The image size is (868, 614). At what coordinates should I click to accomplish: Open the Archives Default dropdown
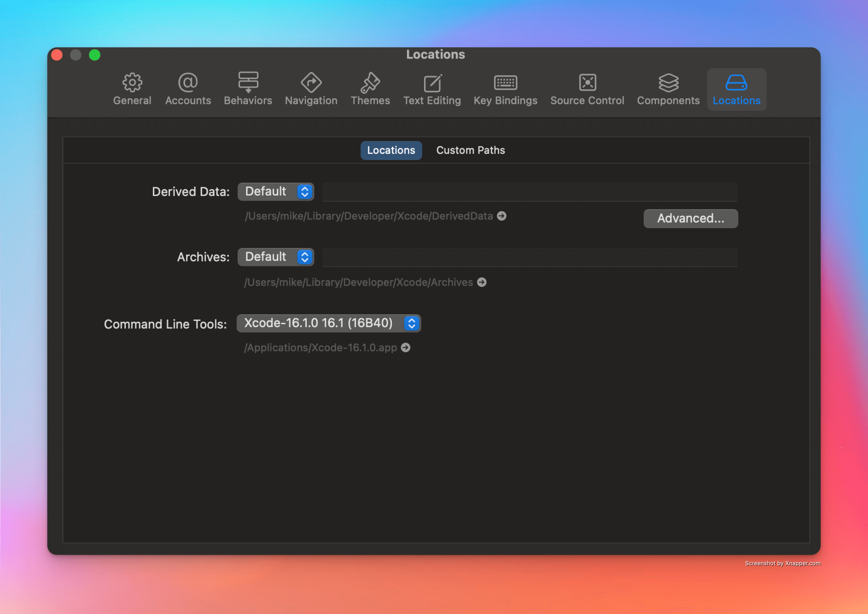276,257
